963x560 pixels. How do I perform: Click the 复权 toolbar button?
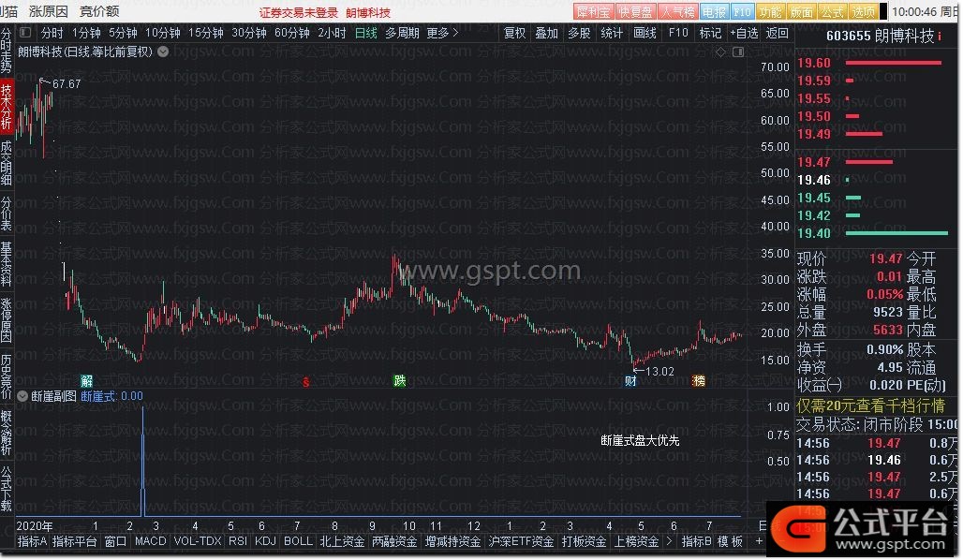click(514, 33)
